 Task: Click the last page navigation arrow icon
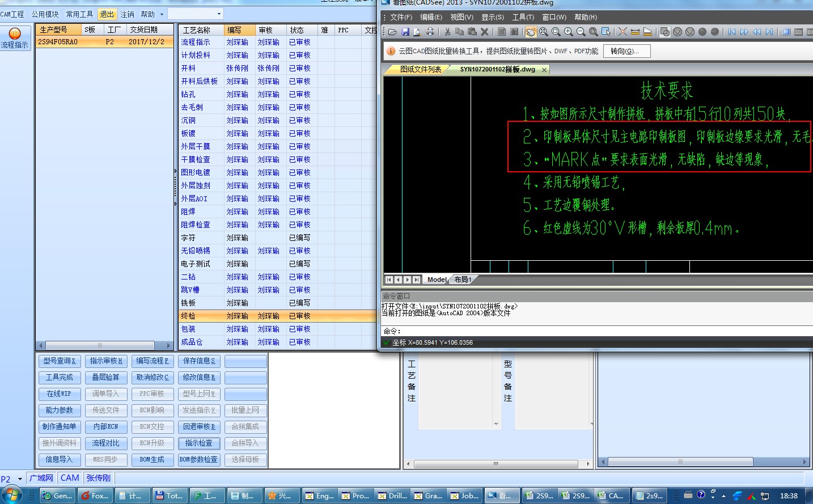click(x=769, y=32)
